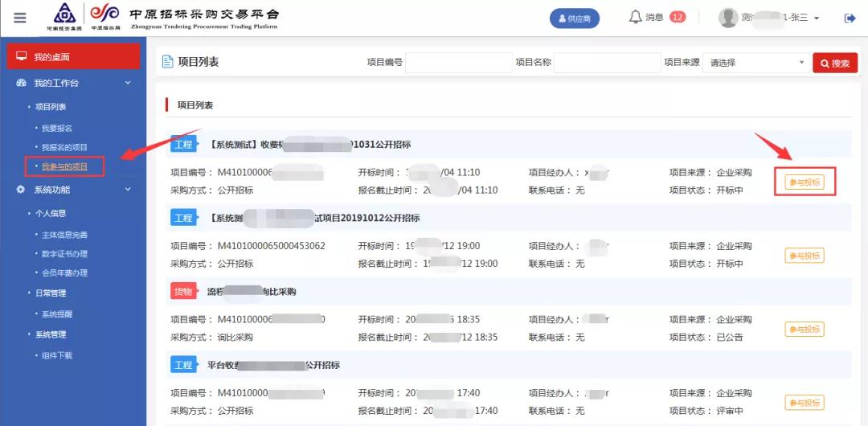Collapse the 我的工作台 section
This screenshot has height=426, width=868.
(128, 83)
